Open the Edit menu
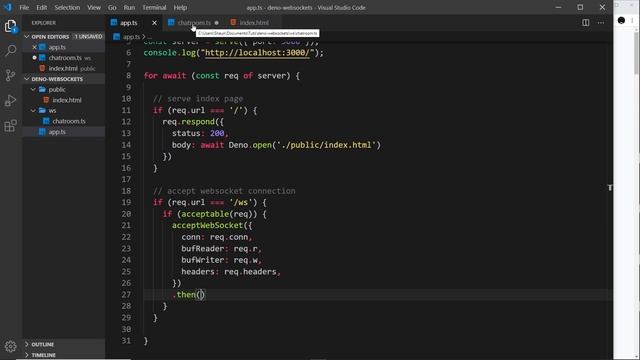The image size is (640, 360). point(42,7)
